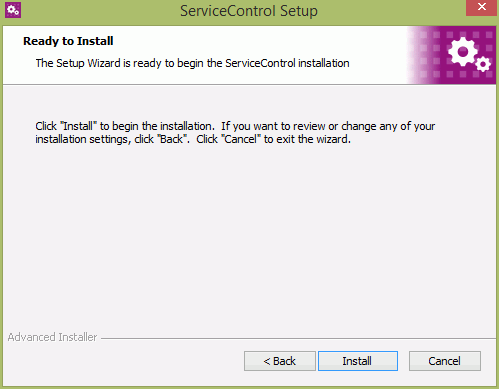Close the ServiceControl Setup window
The image size is (499, 389).
(x=481, y=7)
